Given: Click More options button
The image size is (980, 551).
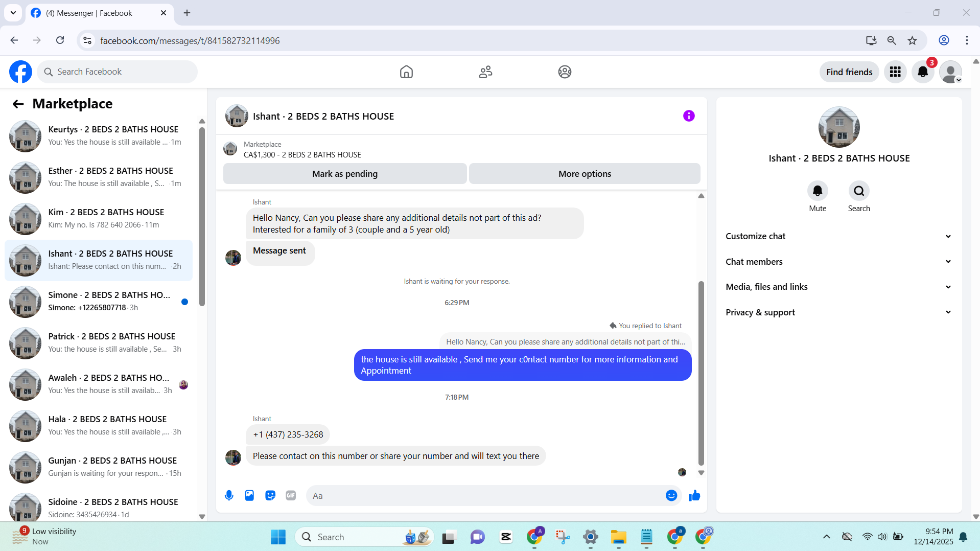Looking at the screenshot, I should click(x=585, y=174).
